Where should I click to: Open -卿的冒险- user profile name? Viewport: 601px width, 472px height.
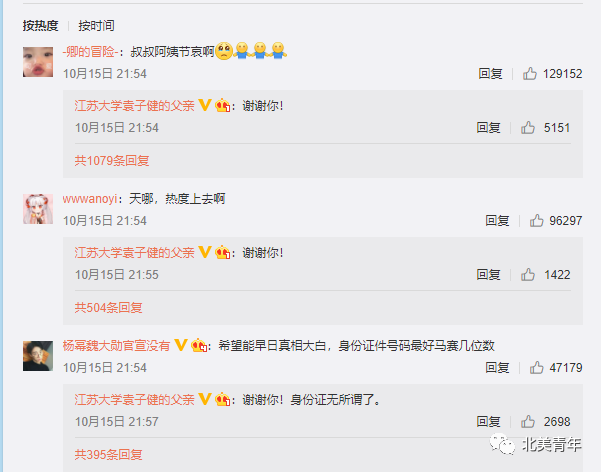90,52
